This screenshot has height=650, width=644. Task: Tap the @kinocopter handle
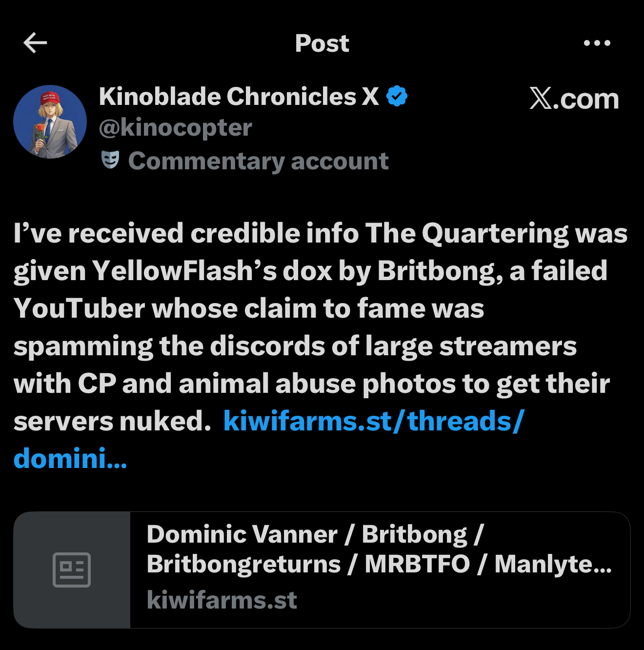pyautogui.click(x=176, y=128)
